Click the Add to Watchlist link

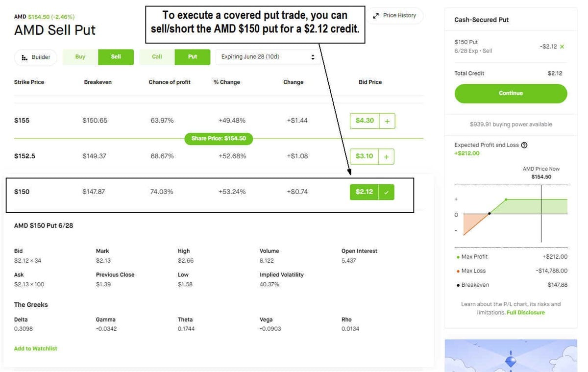(x=35, y=348)
